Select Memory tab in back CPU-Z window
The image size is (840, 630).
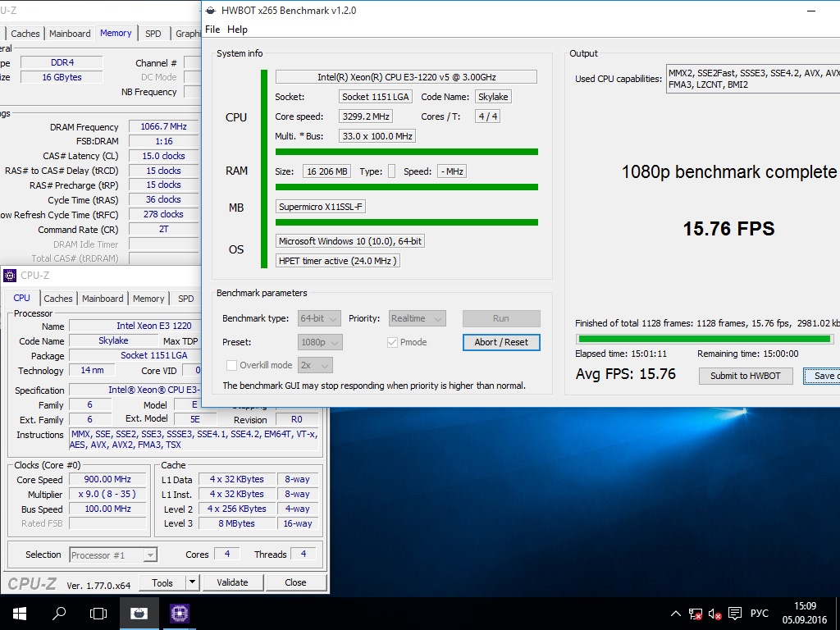coord(116,33)
